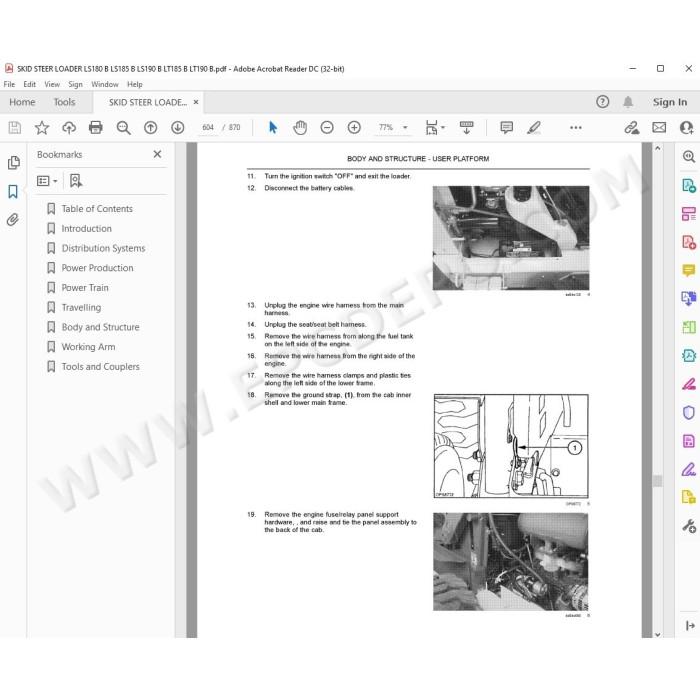Jump to Introduction bookmark
This screenshot has width=700, height=700.
[x=86, y=229]
